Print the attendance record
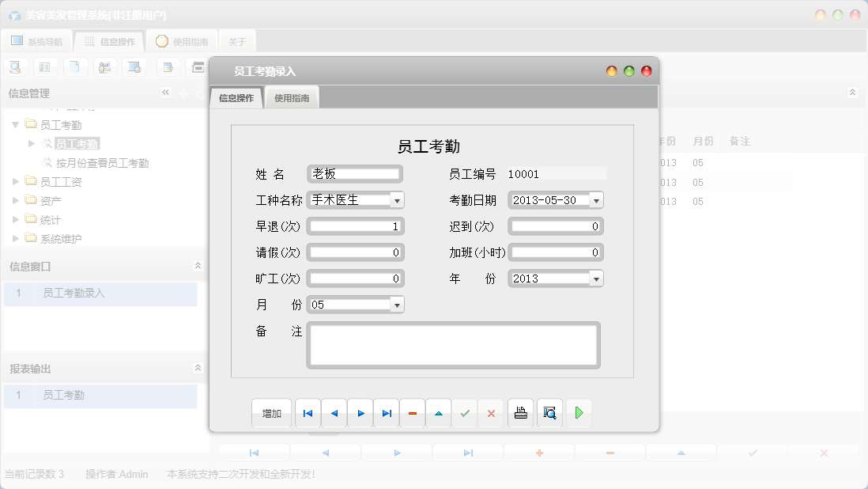 (x=520, y=412)
